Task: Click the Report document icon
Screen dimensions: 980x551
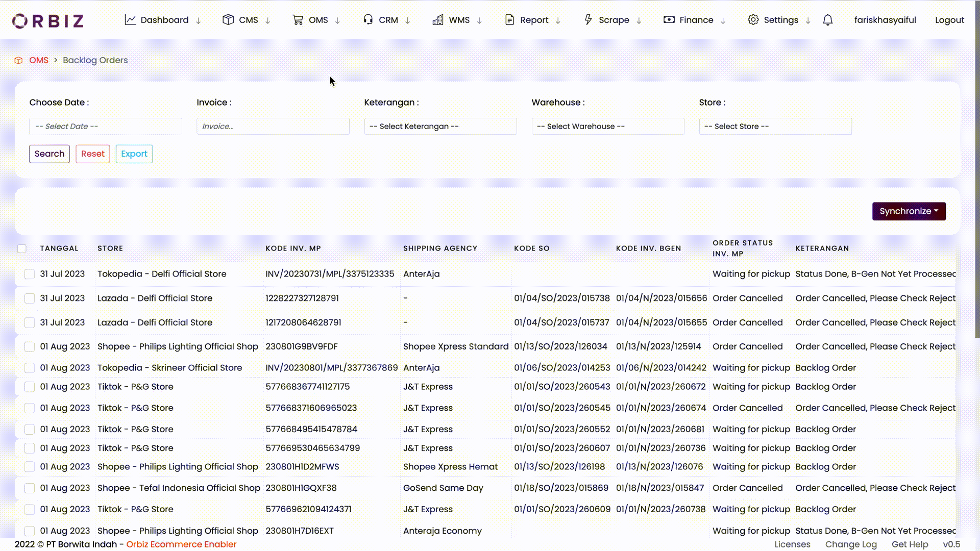Action: click(509, 20)
